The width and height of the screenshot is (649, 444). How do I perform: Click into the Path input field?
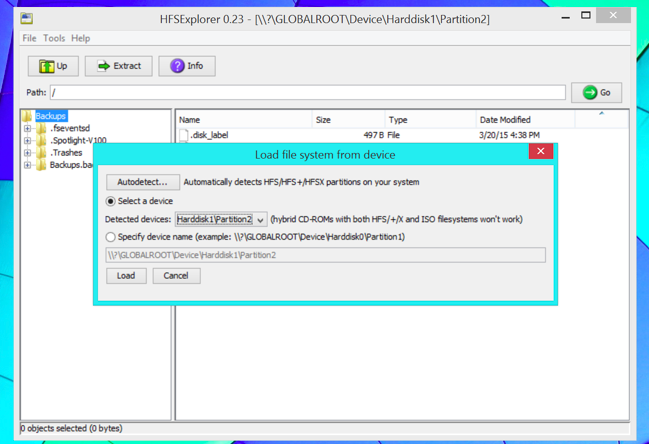coord(308,92)
